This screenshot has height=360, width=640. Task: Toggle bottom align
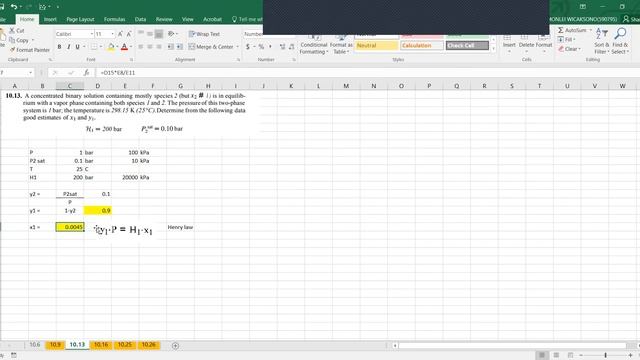pos(159,34)
